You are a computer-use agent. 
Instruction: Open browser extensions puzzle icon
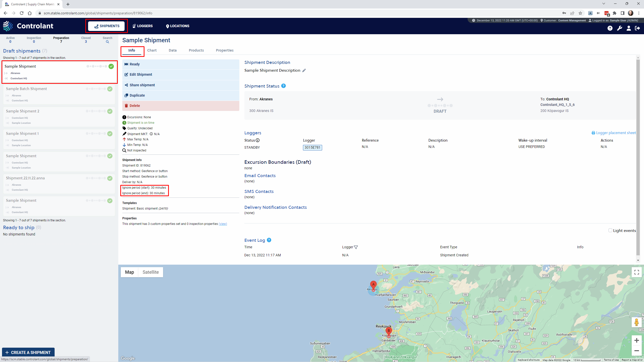[615, 13]
